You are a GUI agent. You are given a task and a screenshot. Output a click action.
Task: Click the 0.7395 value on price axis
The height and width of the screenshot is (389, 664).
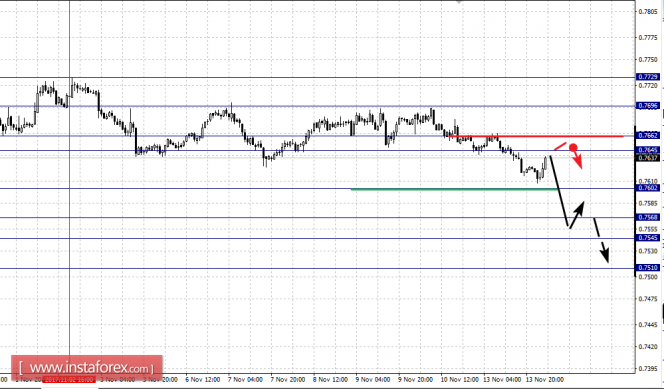[648, 369]
